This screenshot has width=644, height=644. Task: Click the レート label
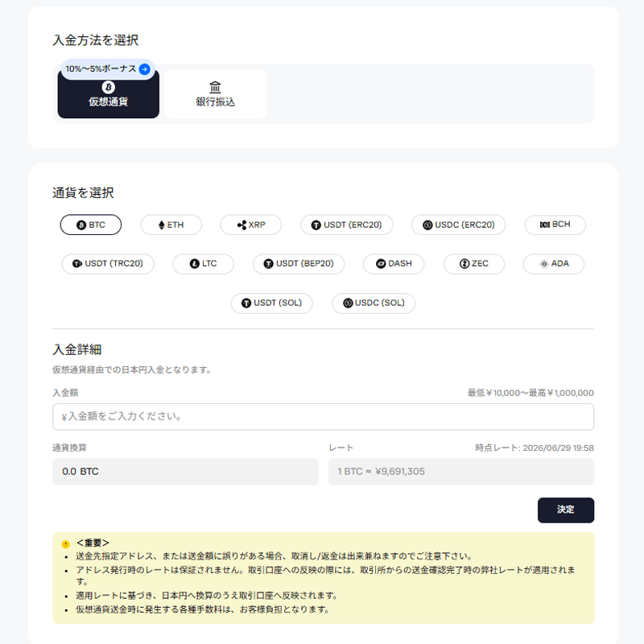click(341, 448)
